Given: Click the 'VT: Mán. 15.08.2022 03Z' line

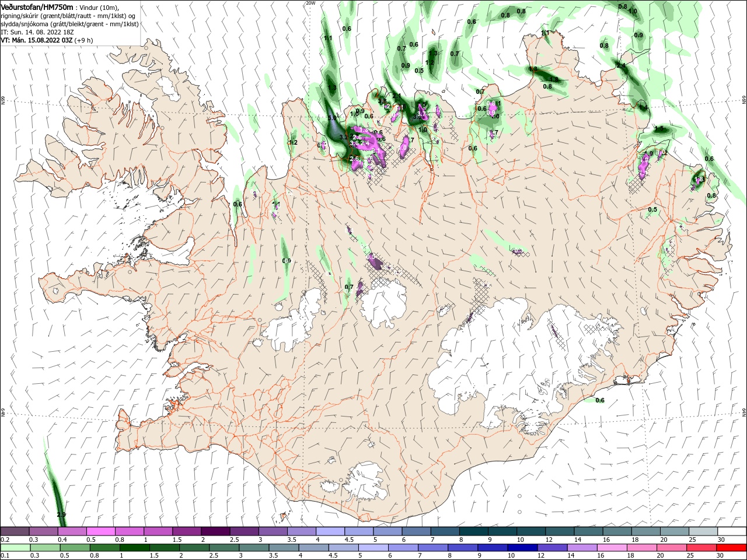Looking at the screenshot, I should [x=36, y=41].
